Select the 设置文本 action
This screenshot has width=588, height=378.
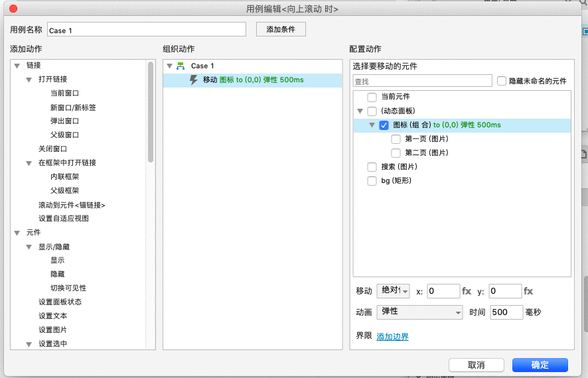[x=52, y=316]
